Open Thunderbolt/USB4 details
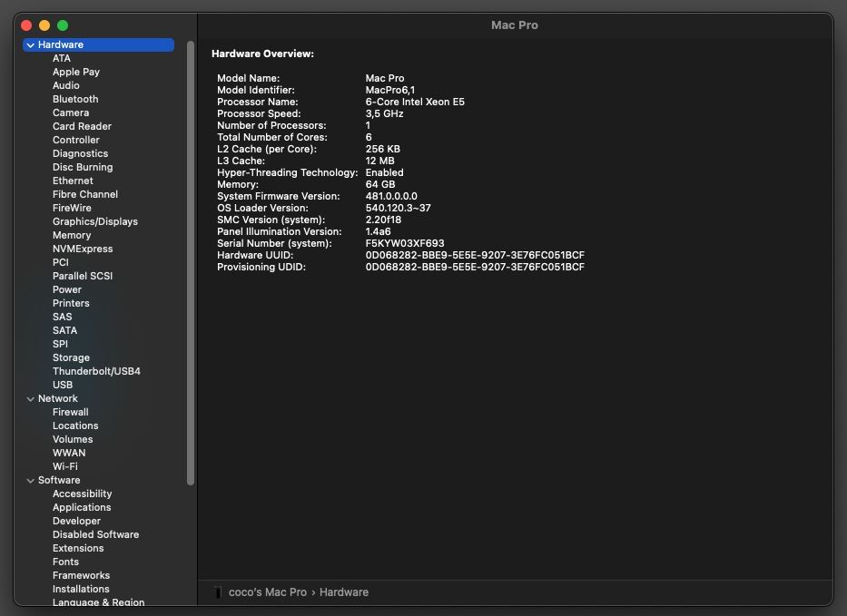The width and height of the screenshot is (847, 616). pyautogui.click(x=97, y=371)
